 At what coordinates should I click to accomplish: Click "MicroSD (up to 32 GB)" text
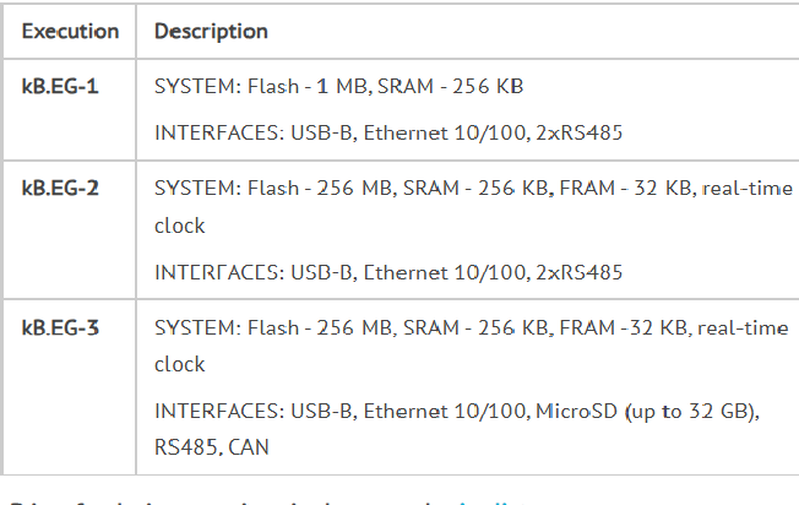click(647, 411)
